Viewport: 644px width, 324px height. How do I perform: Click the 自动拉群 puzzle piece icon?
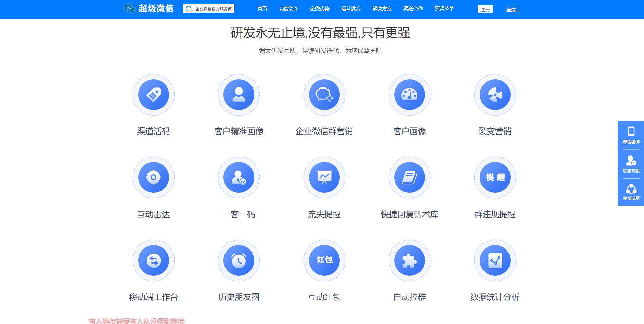pos(409,260)
